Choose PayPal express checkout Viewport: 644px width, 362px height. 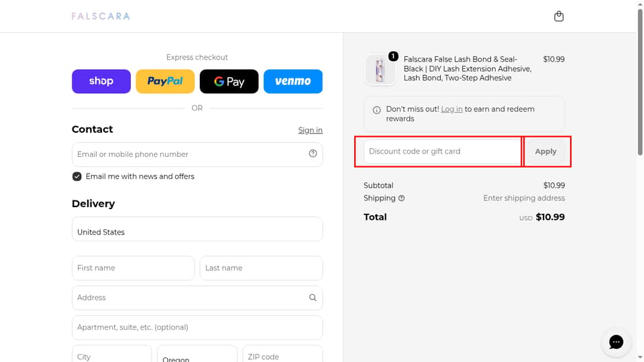165,81
